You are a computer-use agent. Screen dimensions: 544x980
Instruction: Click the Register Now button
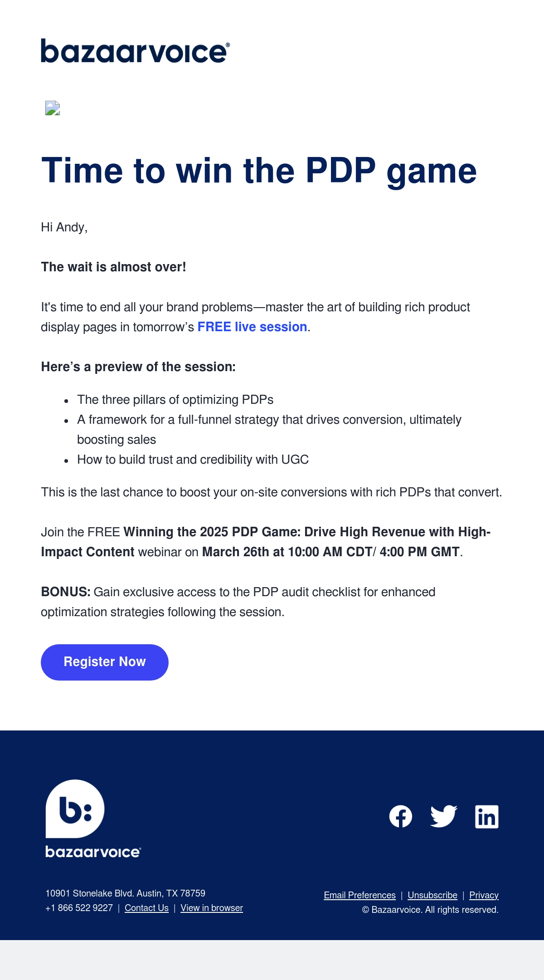pos(105,662)
